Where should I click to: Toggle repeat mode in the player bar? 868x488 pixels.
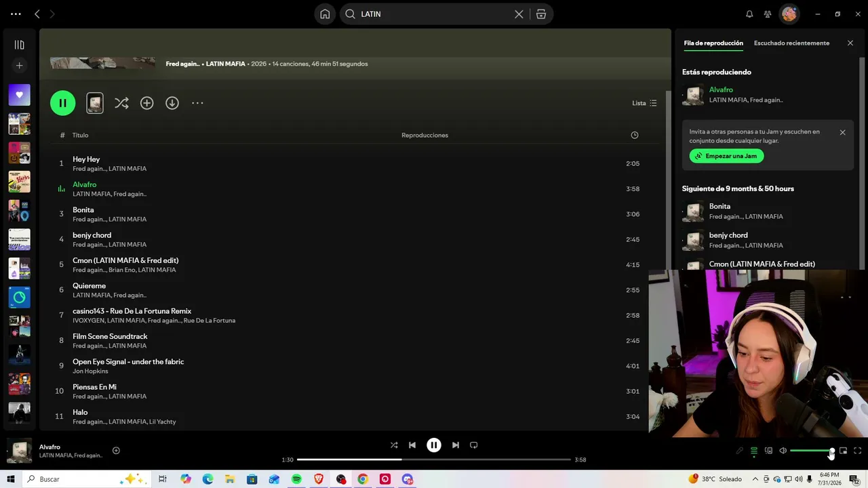coord(474,445)
